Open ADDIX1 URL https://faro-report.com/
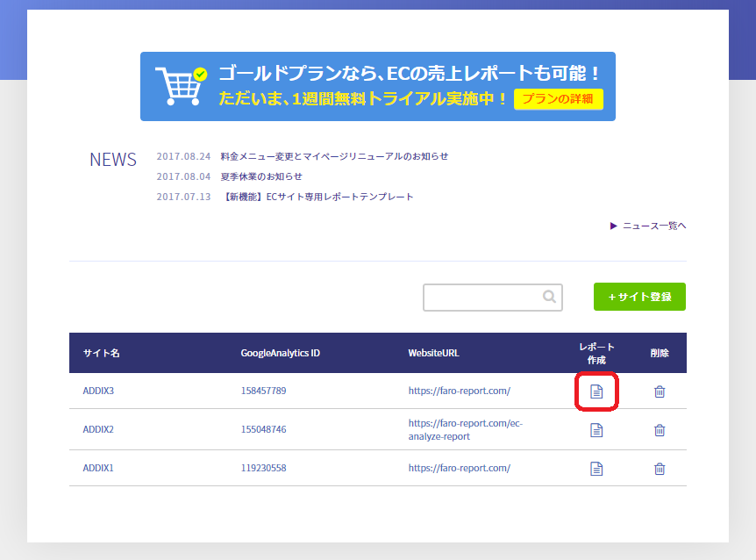 (x=459, y=468)
